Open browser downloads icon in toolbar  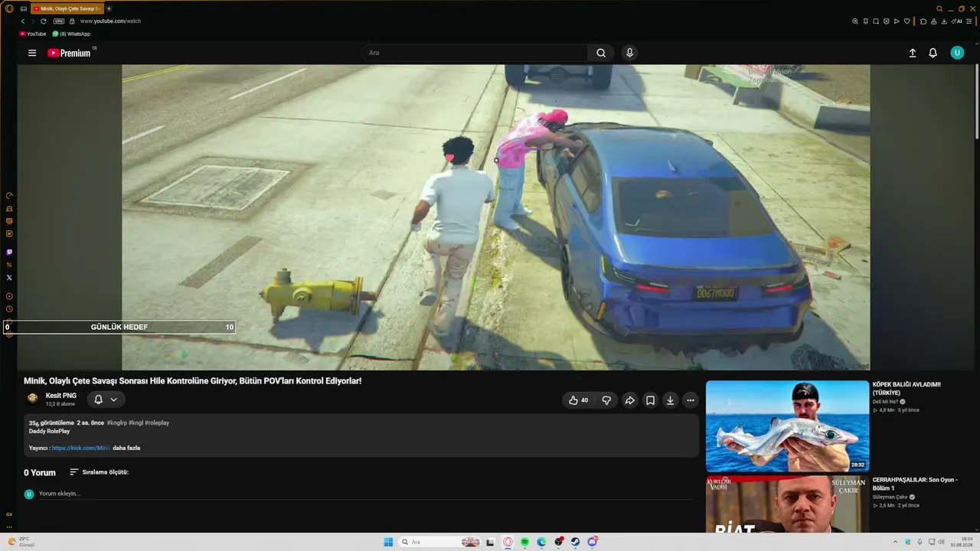[944, 21]
